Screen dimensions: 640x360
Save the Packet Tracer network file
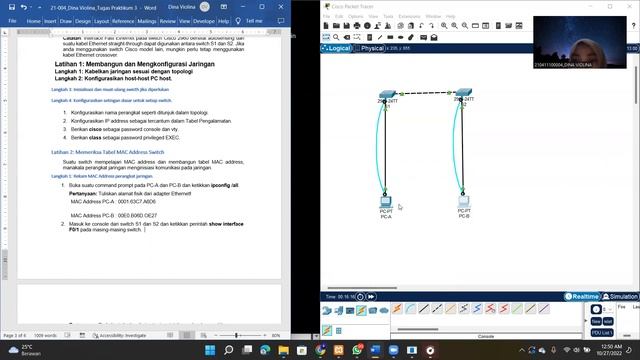pyautogui.click(x=347, y=26)
